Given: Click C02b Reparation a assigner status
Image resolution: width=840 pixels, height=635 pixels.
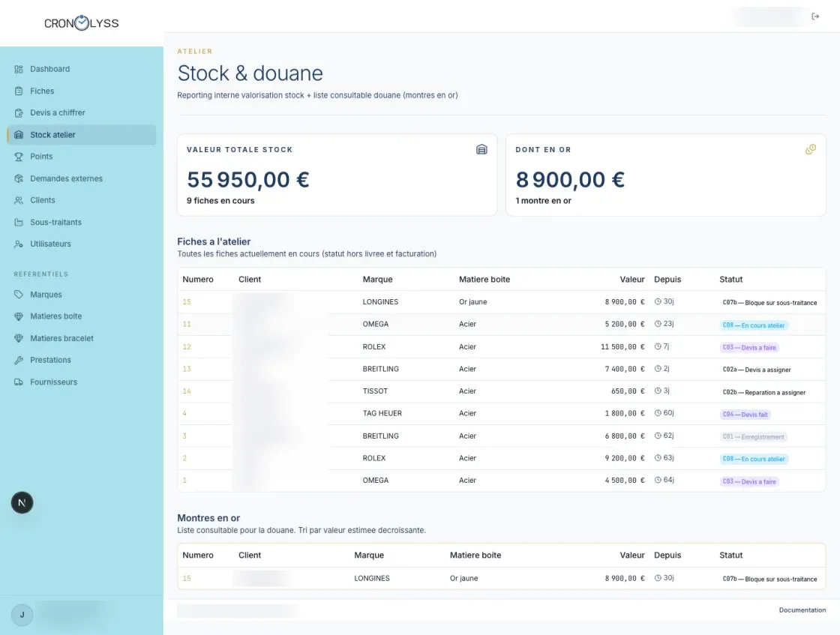Looking at the screenshot, I should [764, 392].
